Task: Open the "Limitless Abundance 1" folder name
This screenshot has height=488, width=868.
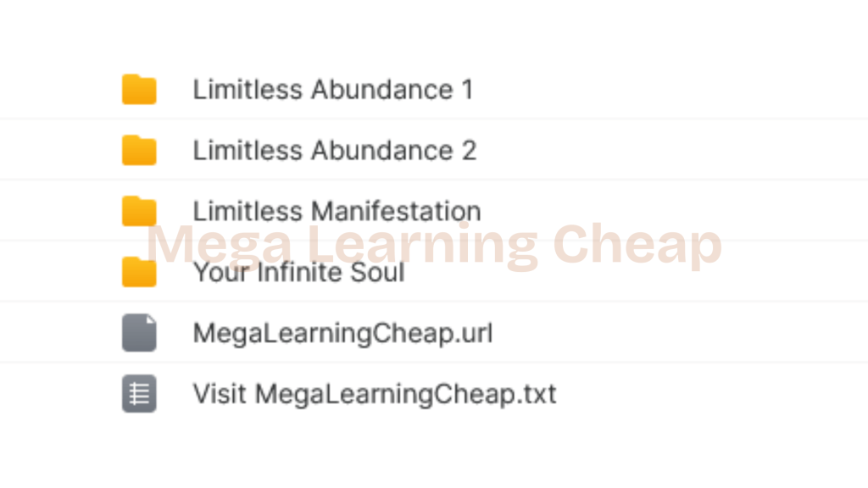Action: point(332,90)
